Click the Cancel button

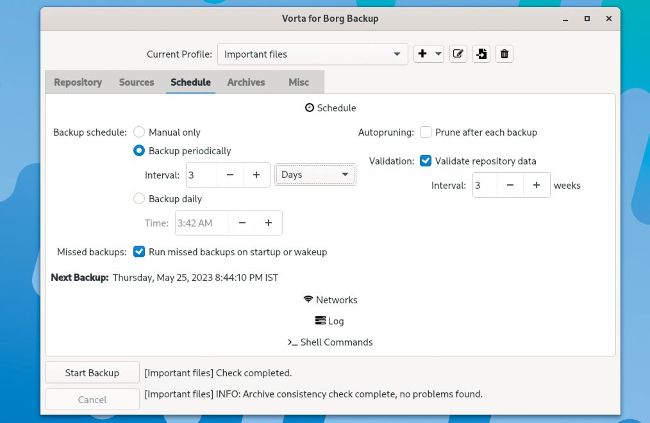(92, 399)
